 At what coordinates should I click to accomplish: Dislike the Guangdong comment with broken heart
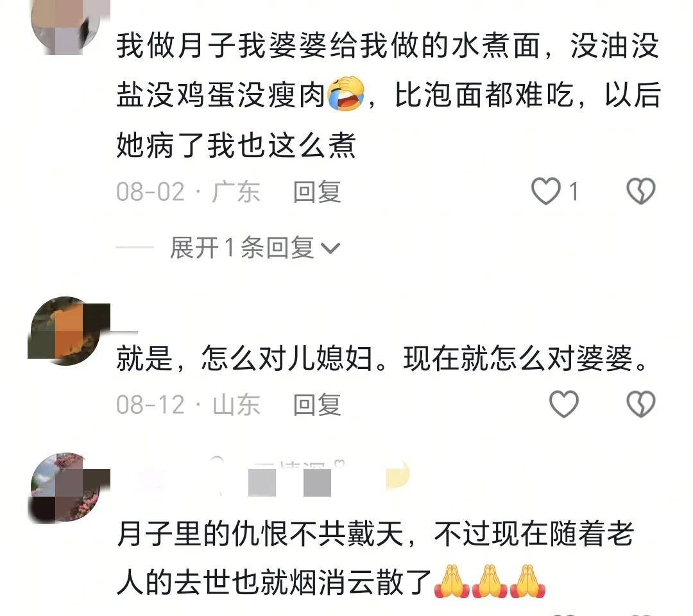641,191
